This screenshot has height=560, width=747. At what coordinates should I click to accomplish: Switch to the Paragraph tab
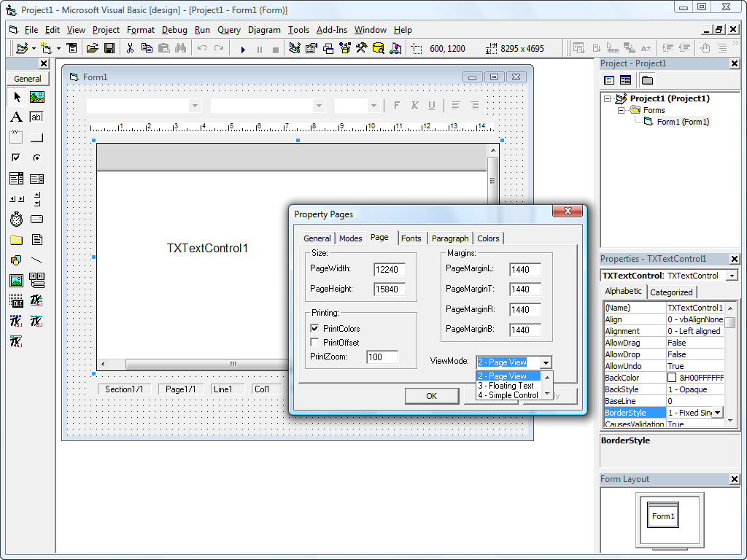coord(449,238)
